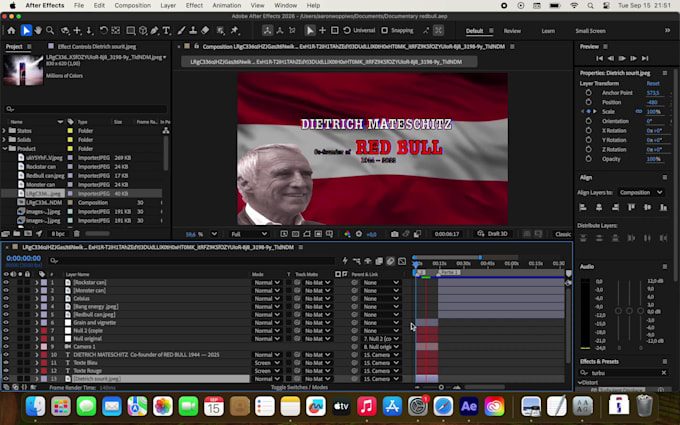Click First Frame button in Preview panel

click(x=599, y=58)
